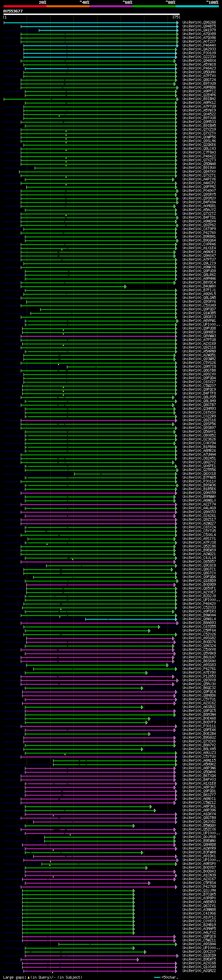The image size is (222, 980).
Task: Click the cyan alignment bar for UniRef100_P46440
Action: coord(101,46)
